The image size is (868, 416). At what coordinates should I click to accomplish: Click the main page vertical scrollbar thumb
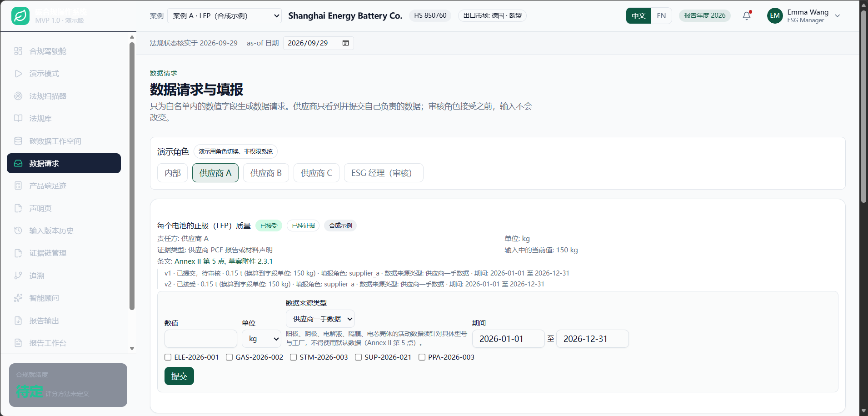pos(863,106)
